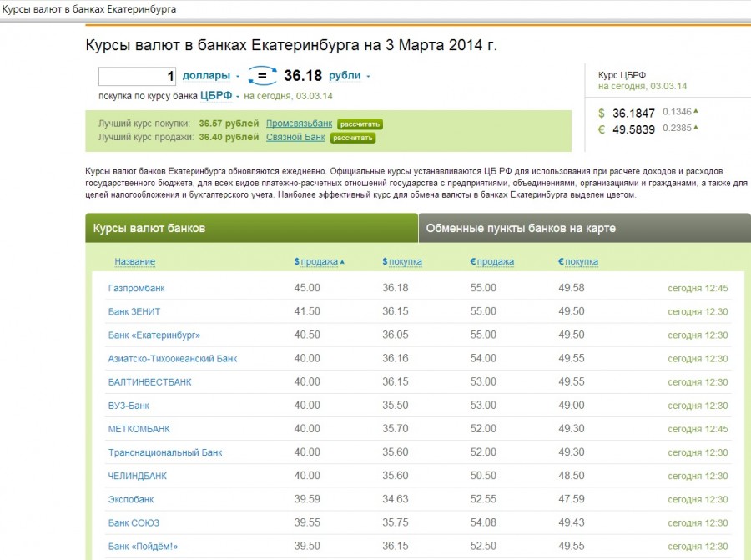
Task: Open Банк ЗЕНИТ in the bank list
Action: pyautogui.click(x=134, y=311)
